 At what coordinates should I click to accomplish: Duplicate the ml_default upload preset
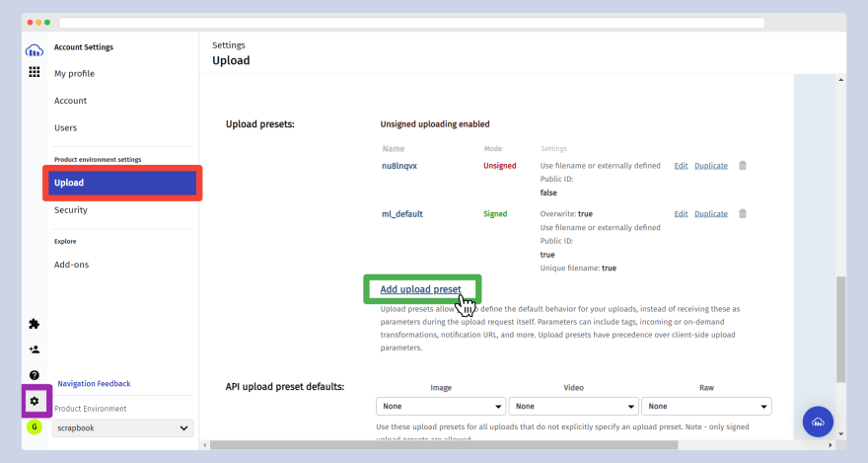click(x=711, y=214)
